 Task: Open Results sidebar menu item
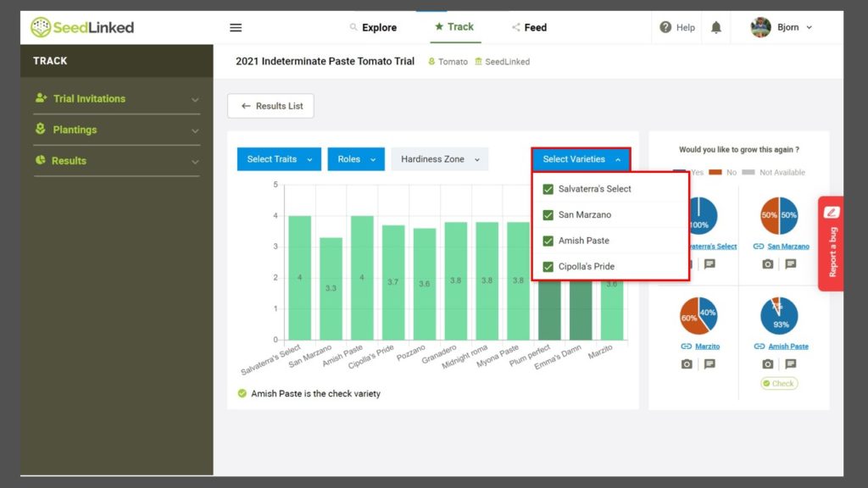pyautogui.click(x=117, y=160)
